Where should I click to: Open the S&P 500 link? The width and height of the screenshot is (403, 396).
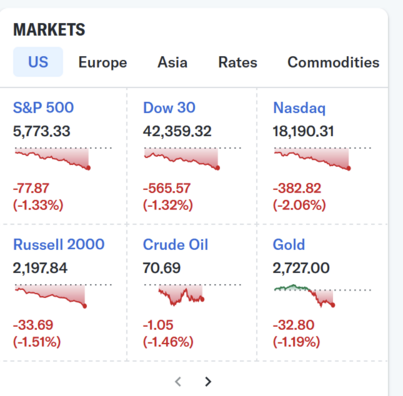pyautogui.click(x=43, y=108)
